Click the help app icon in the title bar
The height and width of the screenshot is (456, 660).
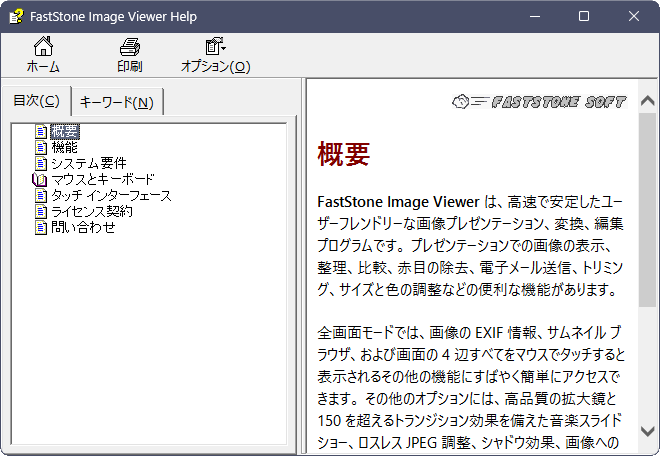[x=16, y=16]
